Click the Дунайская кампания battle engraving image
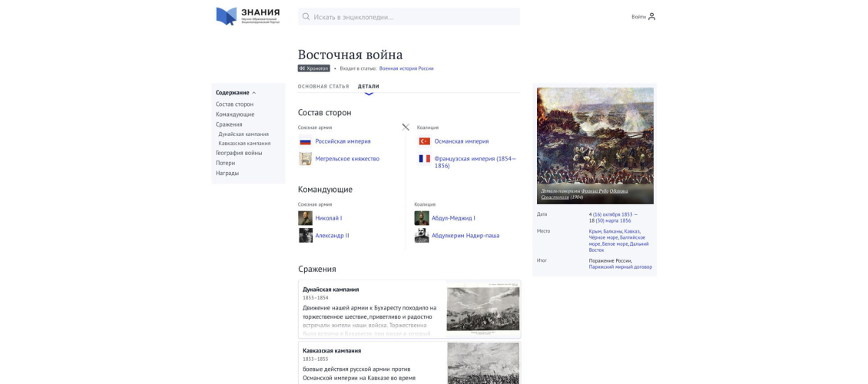The width and height of the screenshot is (868, 384). pyautogui.click(x=483, y=309)
